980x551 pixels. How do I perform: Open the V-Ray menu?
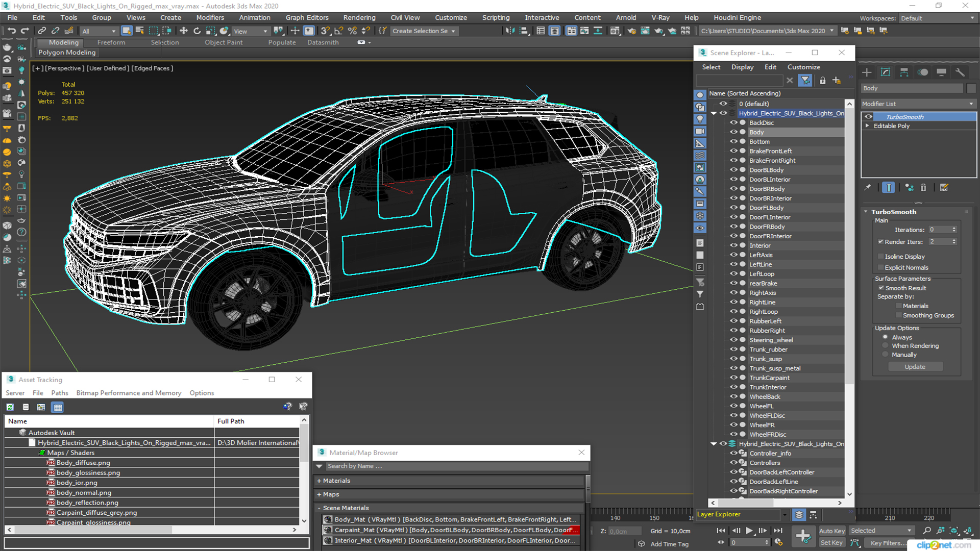(660, 17)
